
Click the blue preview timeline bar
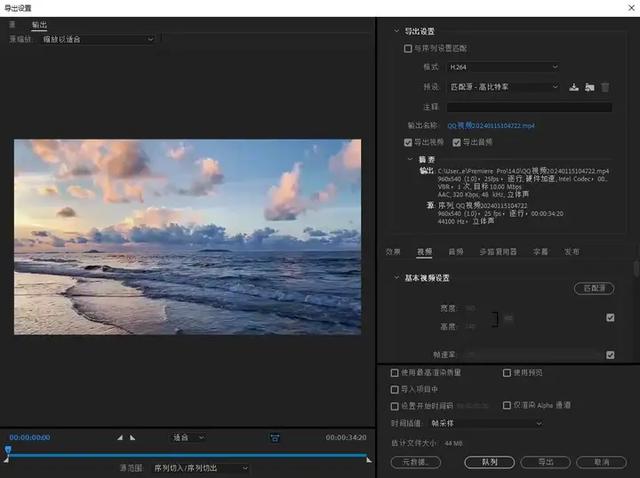tap(188, 455)
